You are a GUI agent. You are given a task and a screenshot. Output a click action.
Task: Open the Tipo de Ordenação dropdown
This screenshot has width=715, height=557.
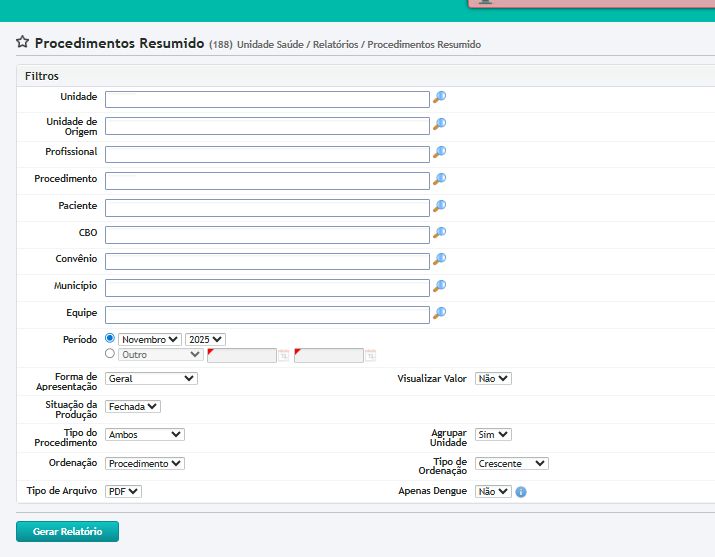511,463
